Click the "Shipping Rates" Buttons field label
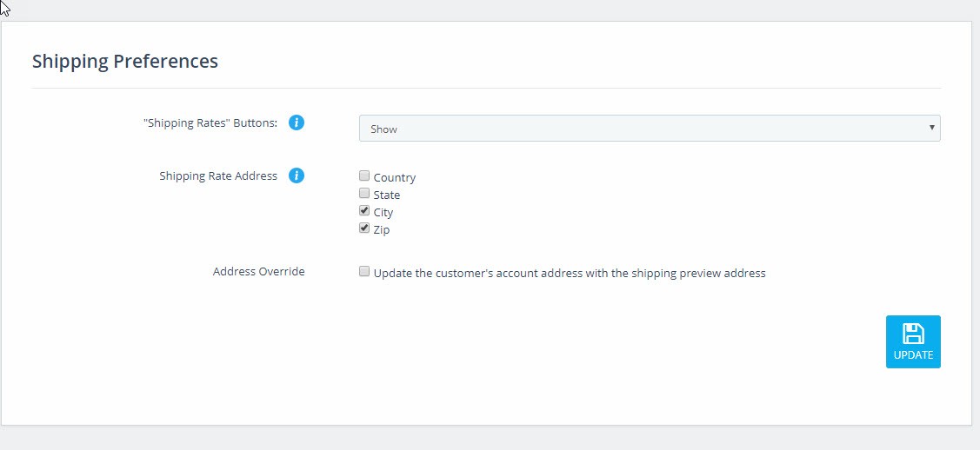The height and width of the screenshot is (450, 980). pyautogui.click(x=210, y=123)
